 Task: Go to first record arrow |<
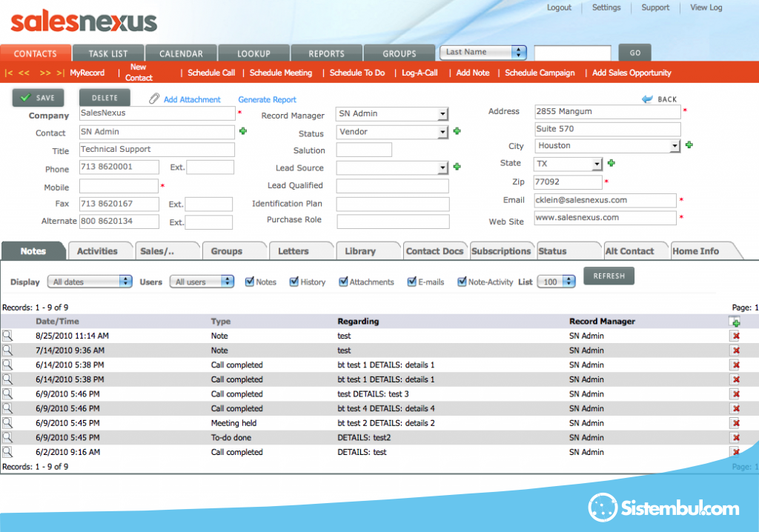pos(8,73)
